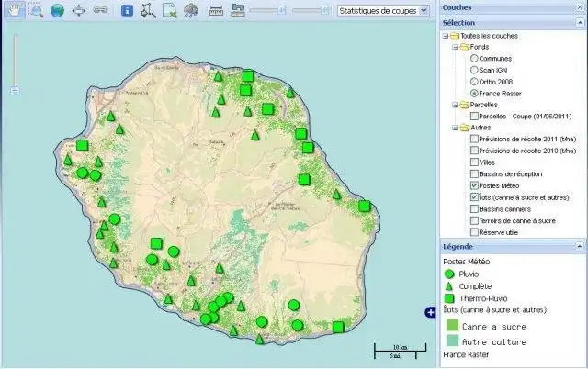Uncheck Îlots (canne à sucre et autres)
The image size is (588, 369).
(x=474, y=197)
